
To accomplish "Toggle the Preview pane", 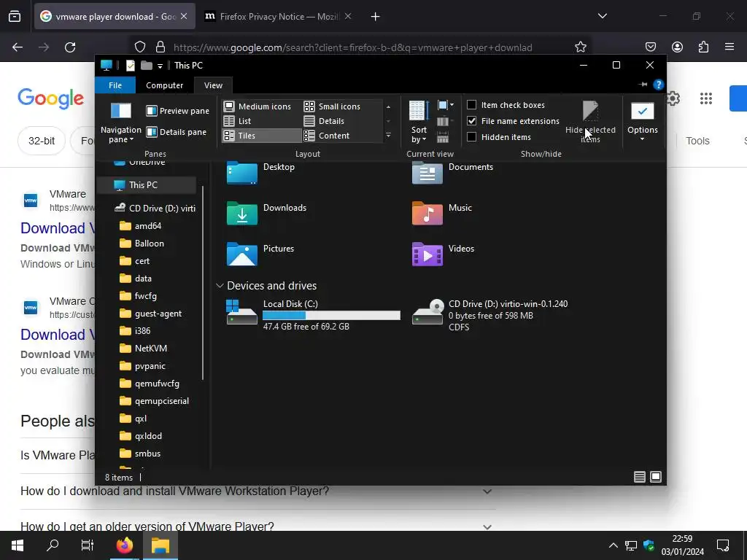I will [x=178, y=111].
